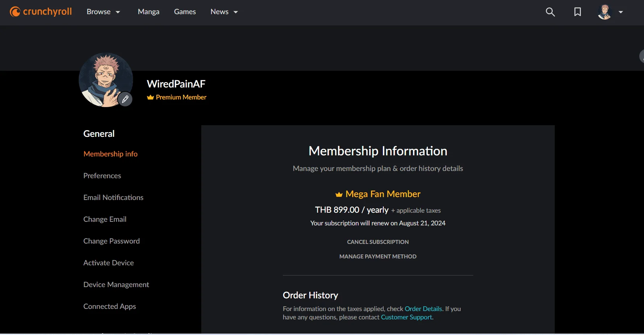Click the WiredPainAF username
644x335 pixels.
(176, 84)
